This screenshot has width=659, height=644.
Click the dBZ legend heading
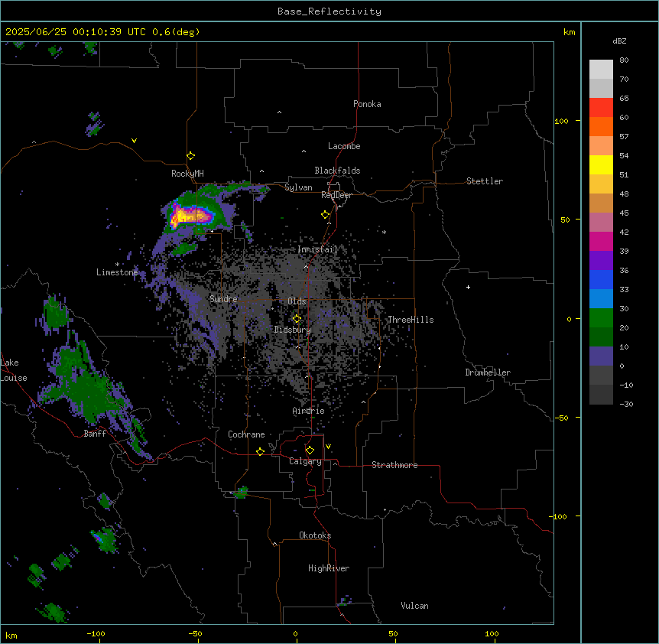pos(619,41)
